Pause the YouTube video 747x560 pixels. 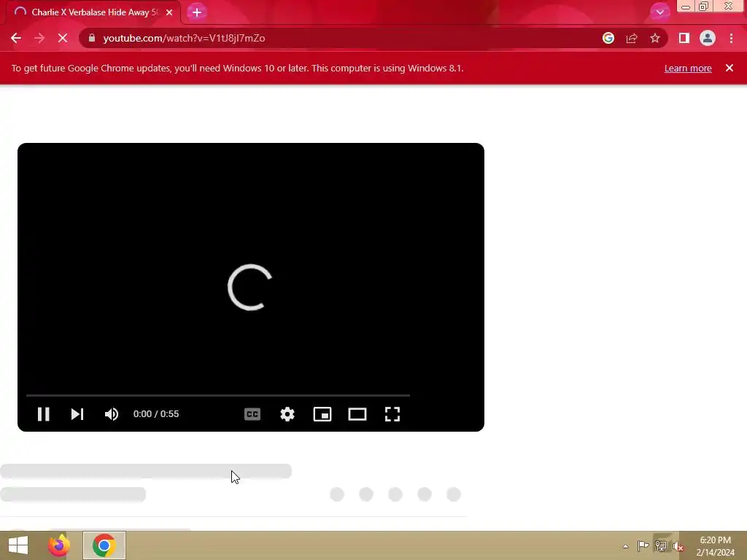click(x=43, y=414)
